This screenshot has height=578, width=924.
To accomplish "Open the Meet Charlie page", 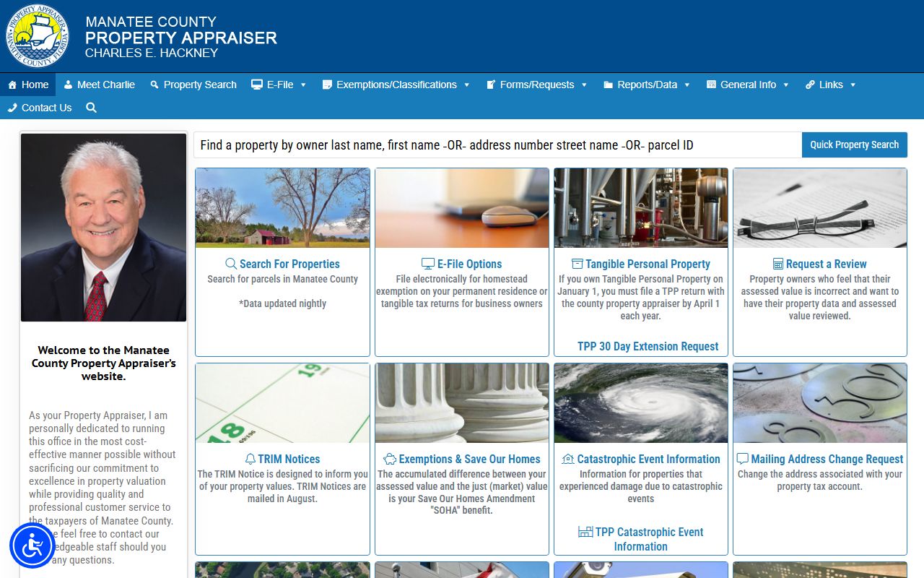I will click(99, 85).
